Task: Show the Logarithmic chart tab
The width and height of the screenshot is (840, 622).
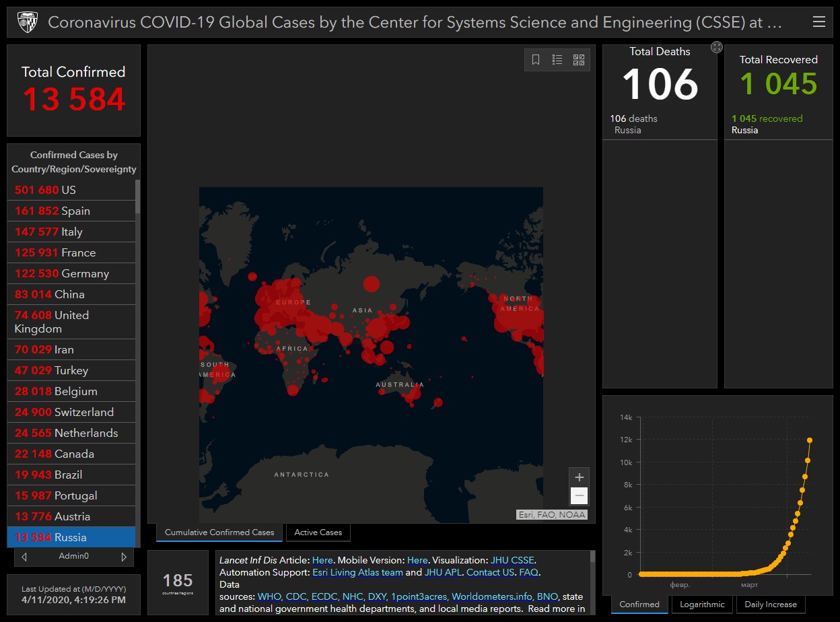Action: (702, 604)
